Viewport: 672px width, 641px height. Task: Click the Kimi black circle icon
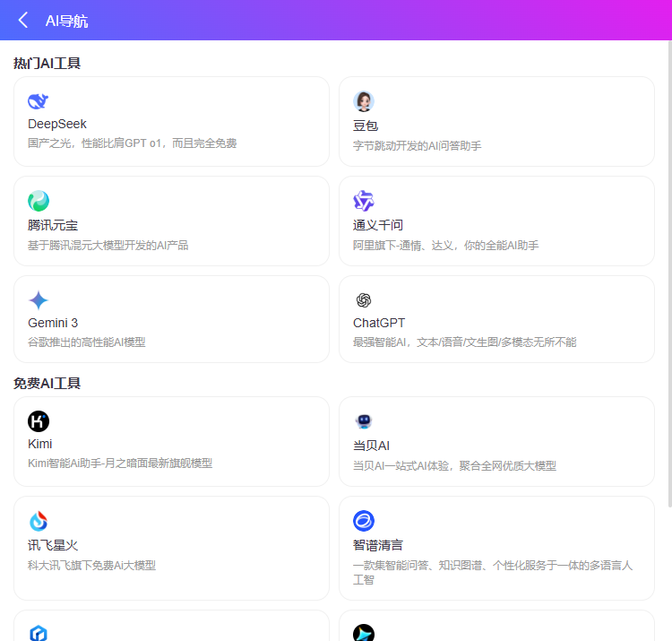[39, 421]
